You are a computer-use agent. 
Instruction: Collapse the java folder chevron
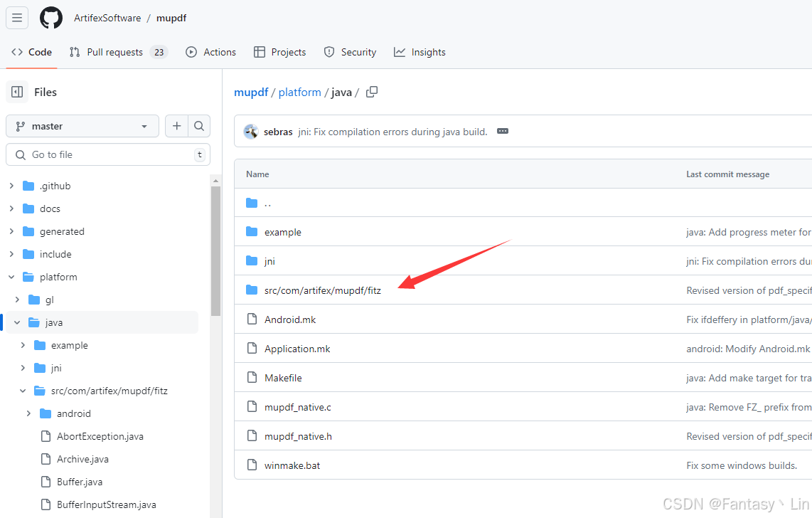tap(17, 323)
